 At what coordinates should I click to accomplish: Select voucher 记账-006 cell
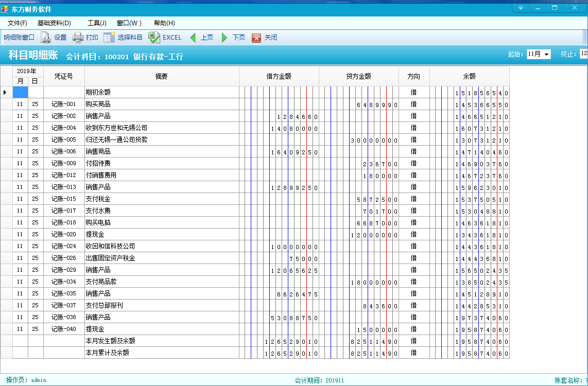click(64, 152)
